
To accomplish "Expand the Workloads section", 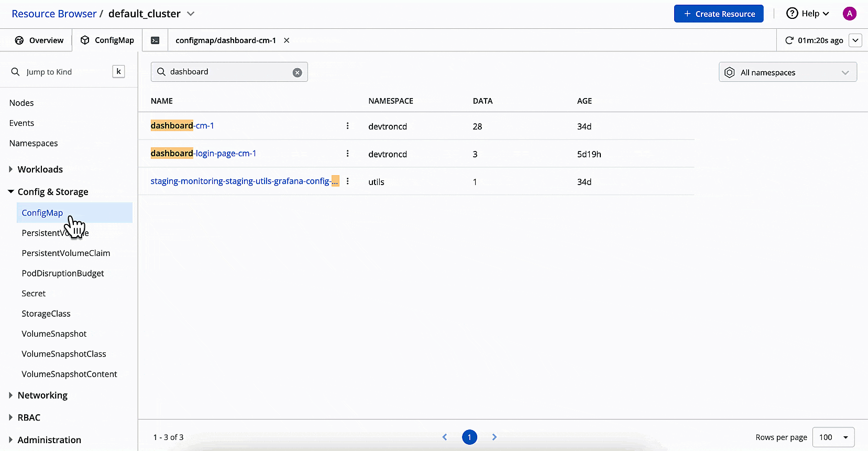I will (x=40, y=169).
